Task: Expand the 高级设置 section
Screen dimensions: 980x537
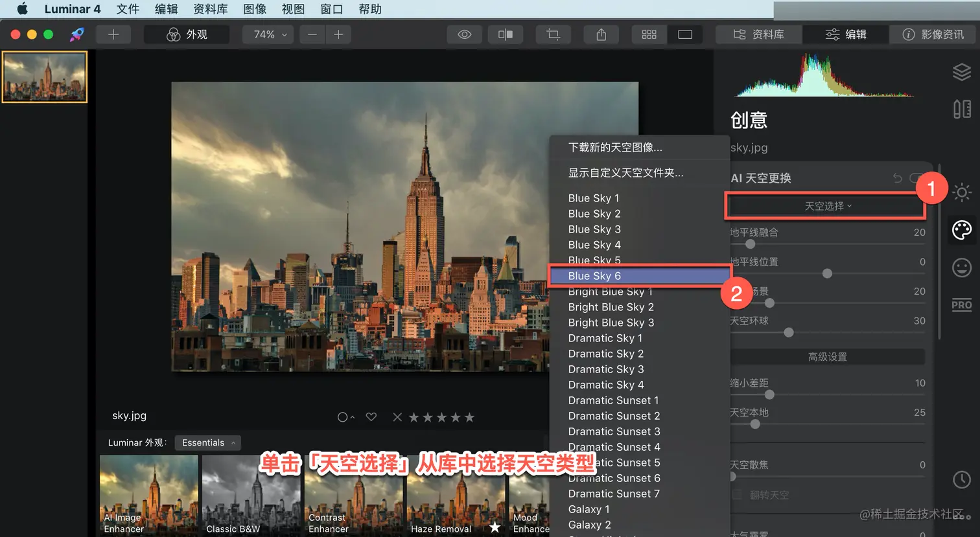Action: (827, 357)
